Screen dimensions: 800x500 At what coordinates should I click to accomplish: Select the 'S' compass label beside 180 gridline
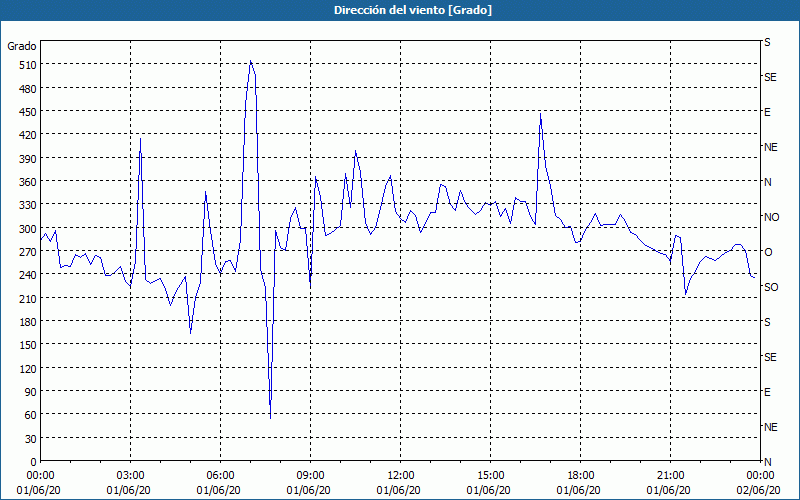tap(767, 322)
